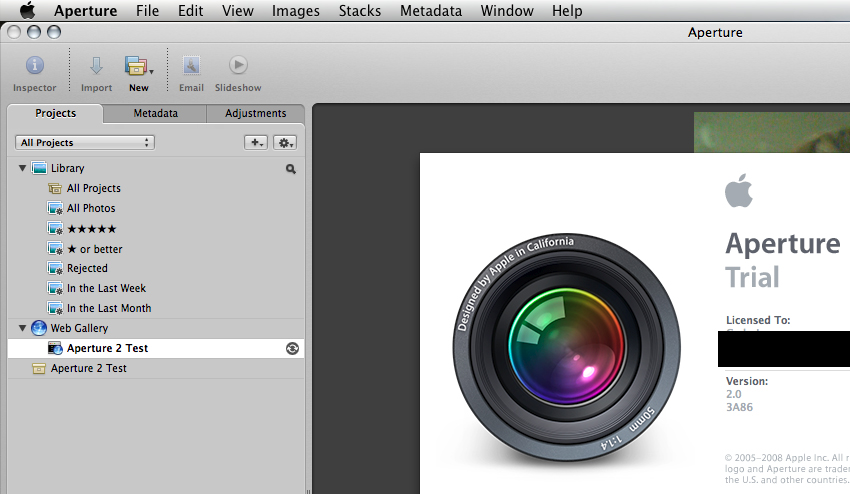Open the New item toolbar dropdown
Viewport: 850px width, 494px height.
click(139, 74)
